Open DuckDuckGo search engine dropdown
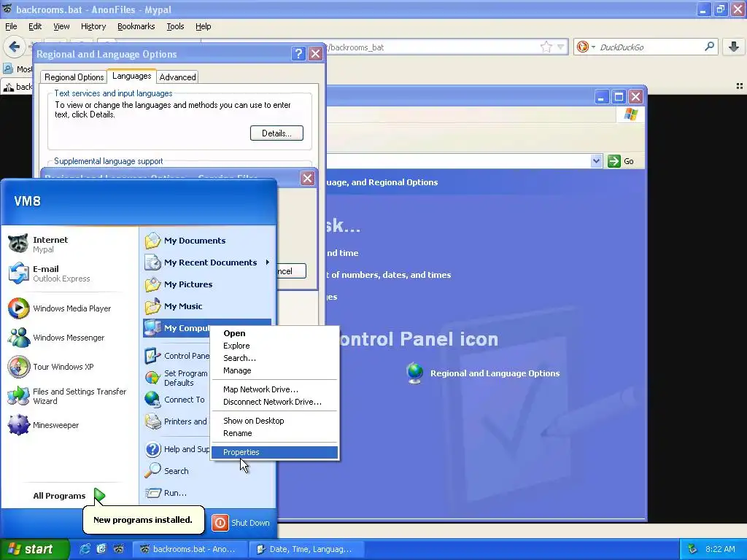The width and height of the screenshot is (747, 560). pos(593,47)
